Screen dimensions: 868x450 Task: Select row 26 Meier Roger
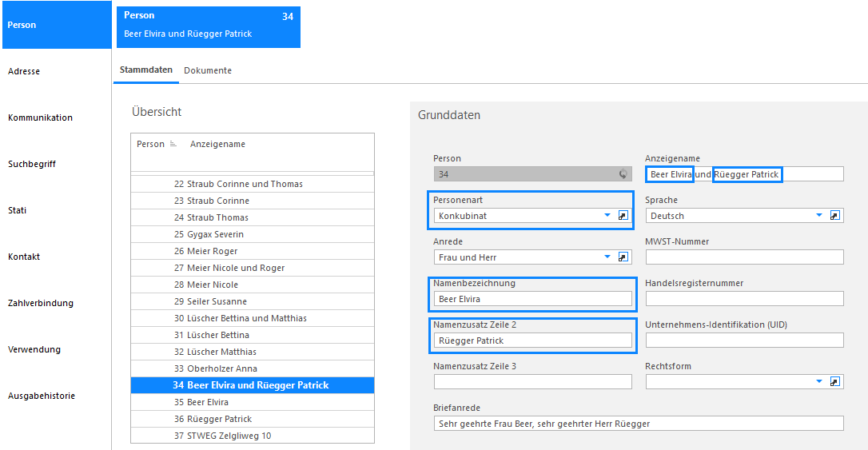[253, 251]
